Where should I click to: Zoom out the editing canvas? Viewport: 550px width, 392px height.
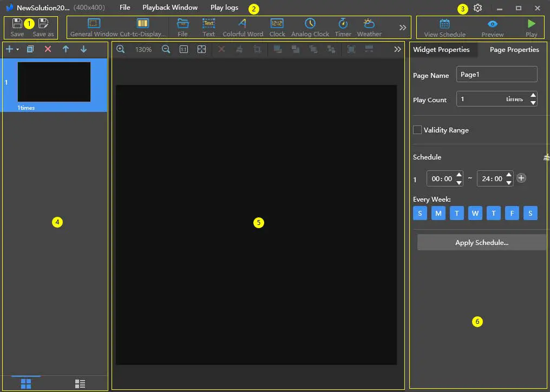click(x=166, y=49)
